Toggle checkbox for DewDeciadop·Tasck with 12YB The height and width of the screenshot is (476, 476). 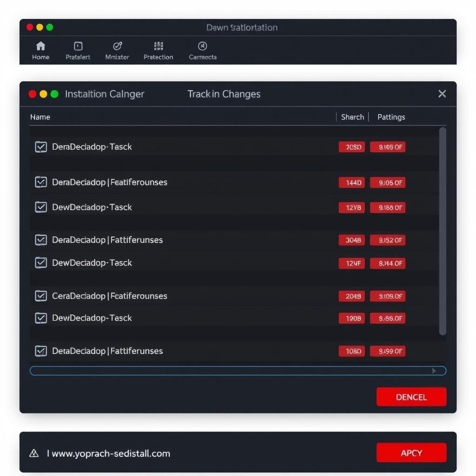click(41, 207)
